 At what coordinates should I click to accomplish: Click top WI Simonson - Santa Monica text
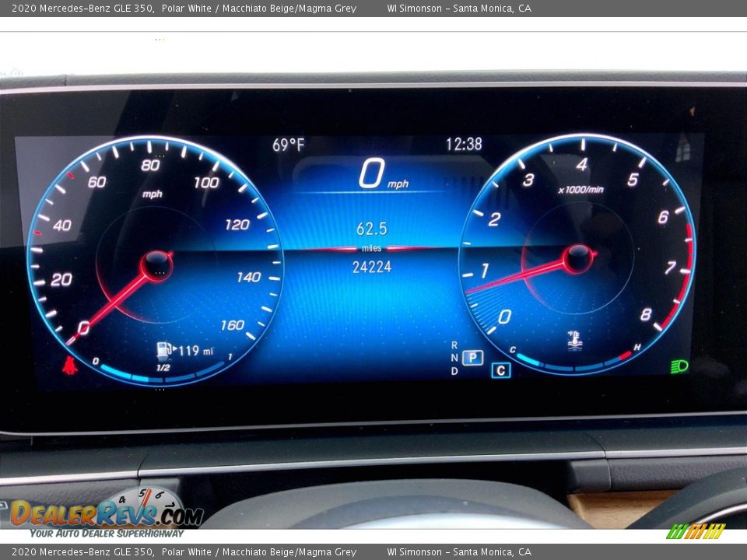pyautogui.click(x=459, y=8)
